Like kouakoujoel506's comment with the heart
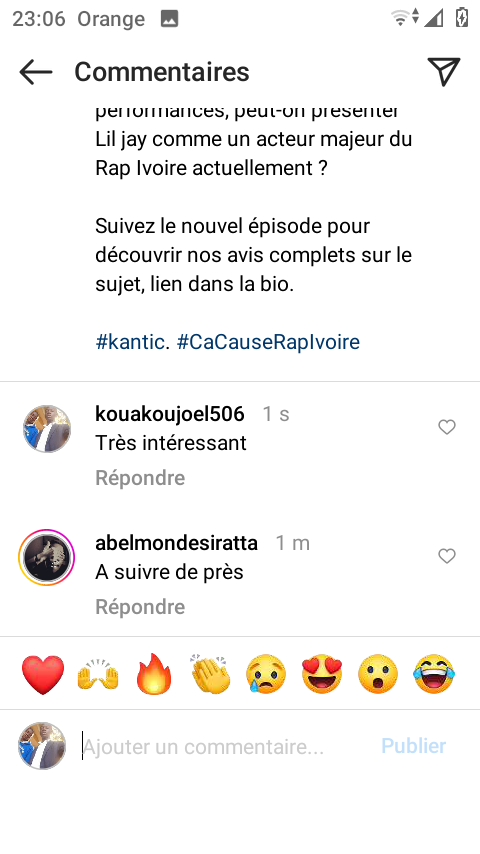Screen dimensions: 480x854 [x=447, y=428]
